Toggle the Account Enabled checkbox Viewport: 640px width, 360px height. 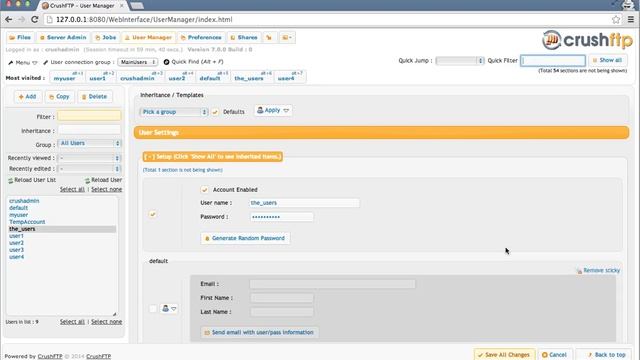click(204, 190)
